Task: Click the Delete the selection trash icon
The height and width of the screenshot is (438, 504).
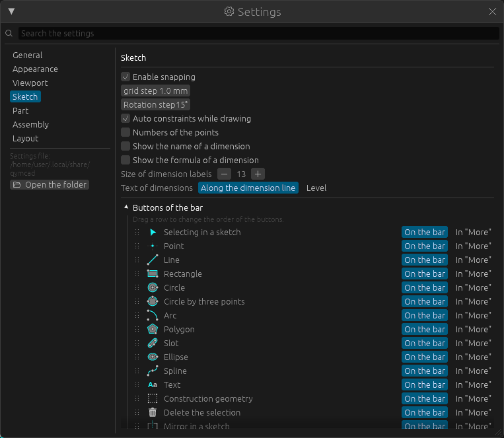Action: [153, 412]
